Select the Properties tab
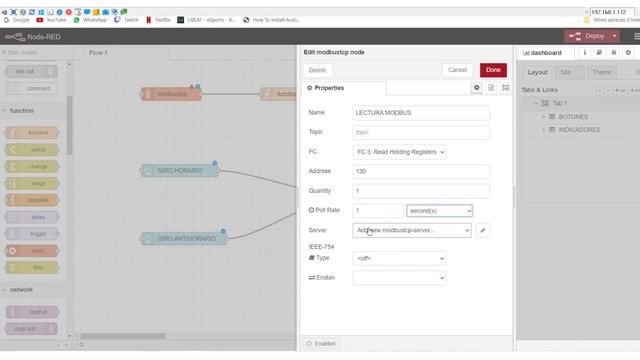Viewport: 640px width, 360px height. tap(325, 88)
